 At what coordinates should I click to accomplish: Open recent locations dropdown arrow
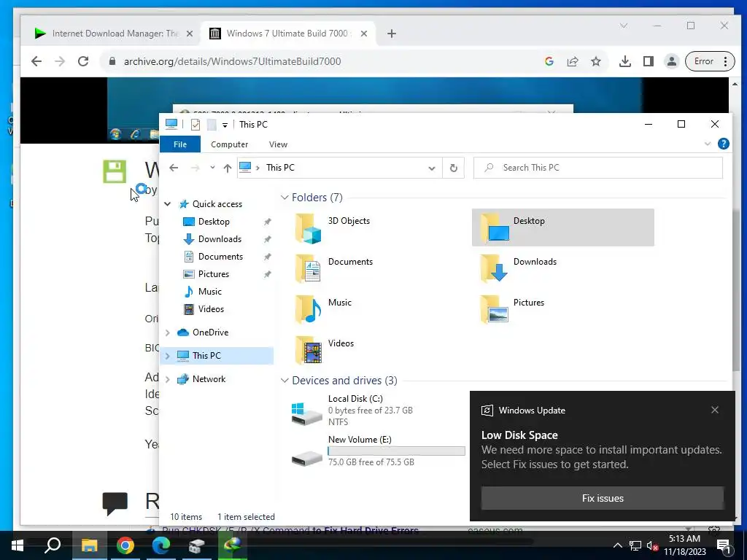212,168
